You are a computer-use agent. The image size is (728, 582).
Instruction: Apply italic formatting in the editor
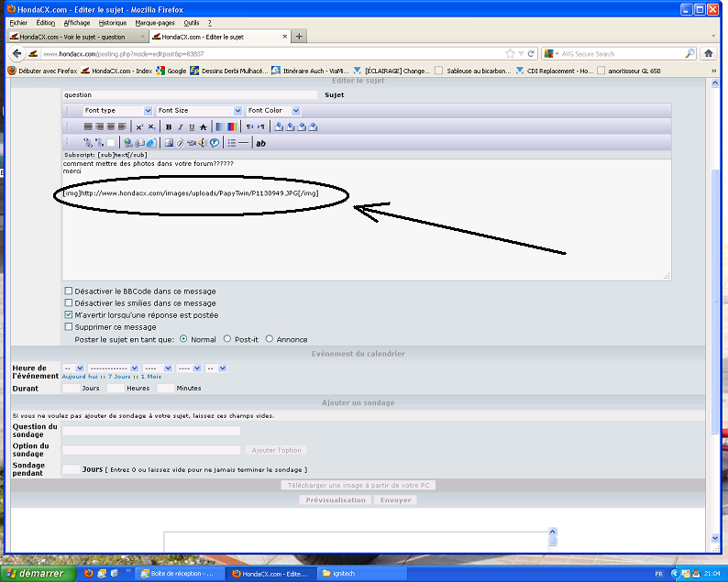(180, 126)
